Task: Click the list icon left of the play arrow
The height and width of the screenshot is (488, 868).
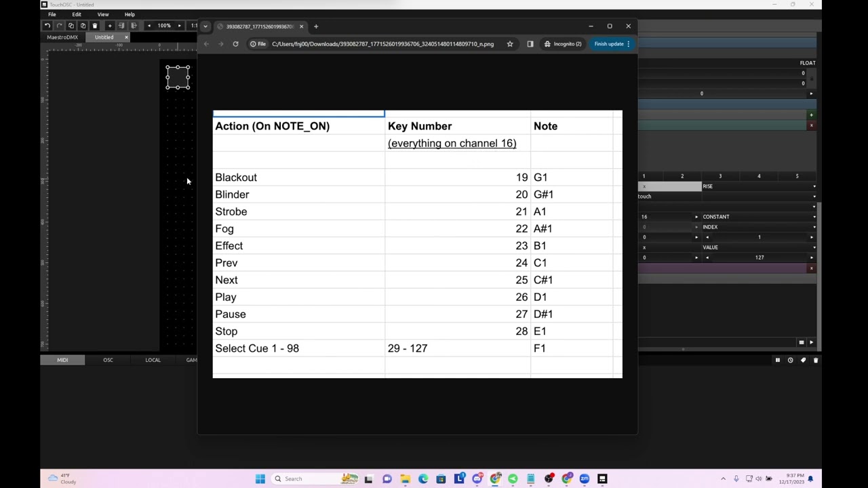Action: click(801, 342)
